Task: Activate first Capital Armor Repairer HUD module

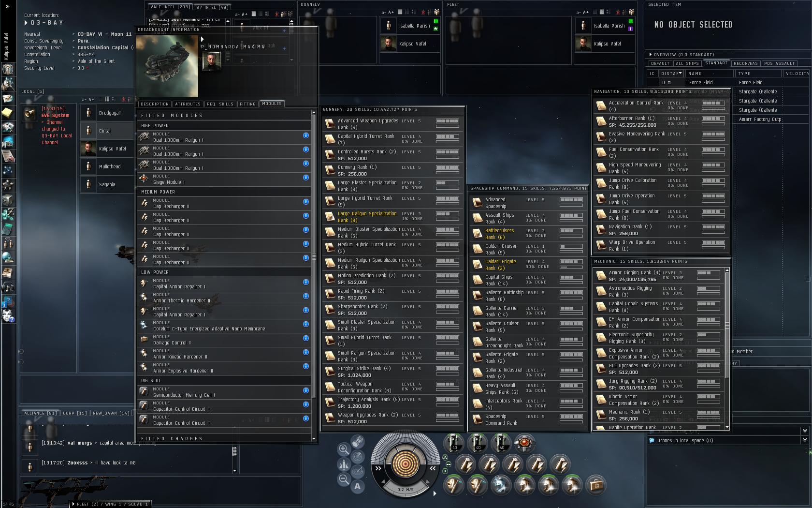Action: pos(453,485)
